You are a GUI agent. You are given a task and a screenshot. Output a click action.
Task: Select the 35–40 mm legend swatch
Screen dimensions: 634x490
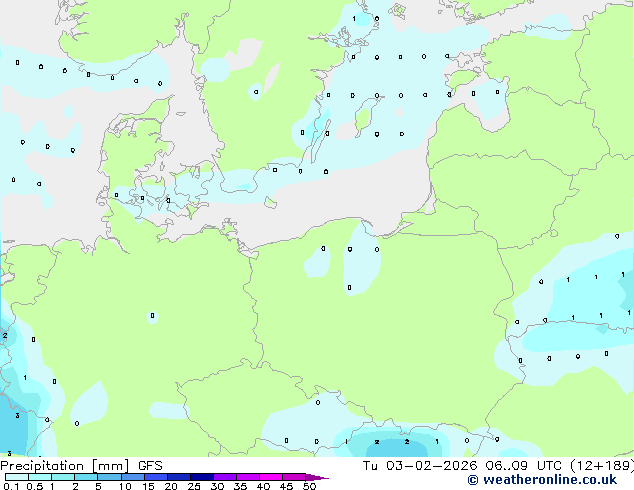click(x=248, y=477)
